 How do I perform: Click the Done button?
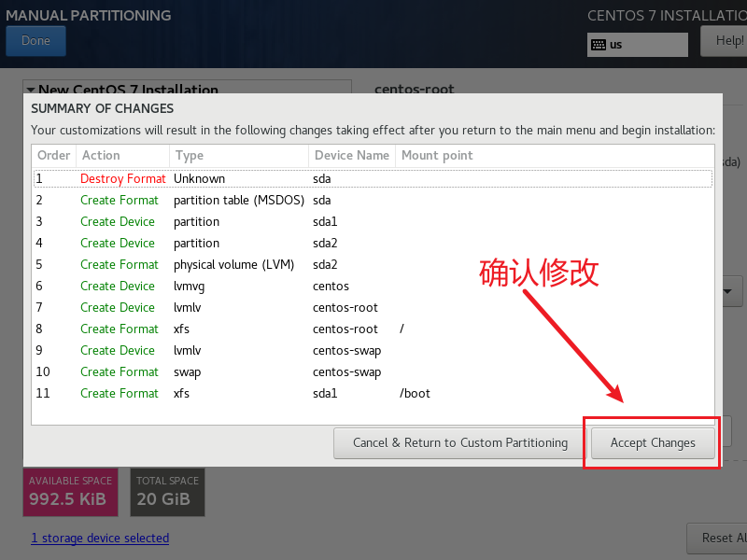35,41
